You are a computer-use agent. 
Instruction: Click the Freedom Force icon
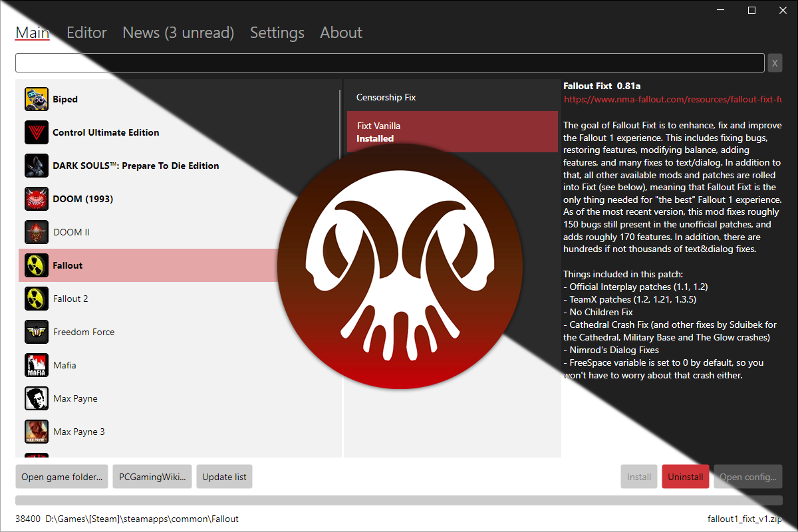point(37,332)
